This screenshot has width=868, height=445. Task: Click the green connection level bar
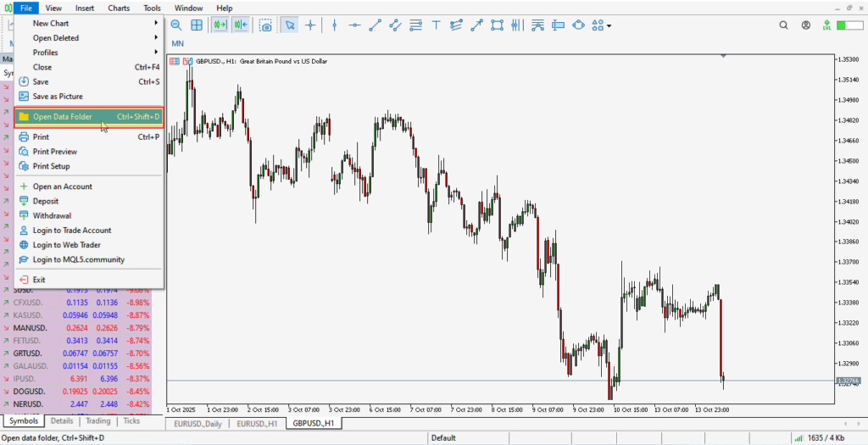click(849, 25)
